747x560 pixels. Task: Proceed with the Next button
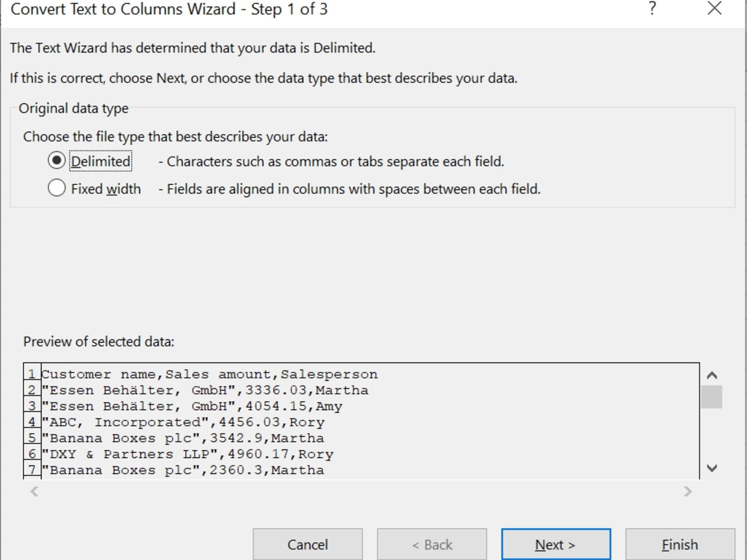[x=556, y=544]
